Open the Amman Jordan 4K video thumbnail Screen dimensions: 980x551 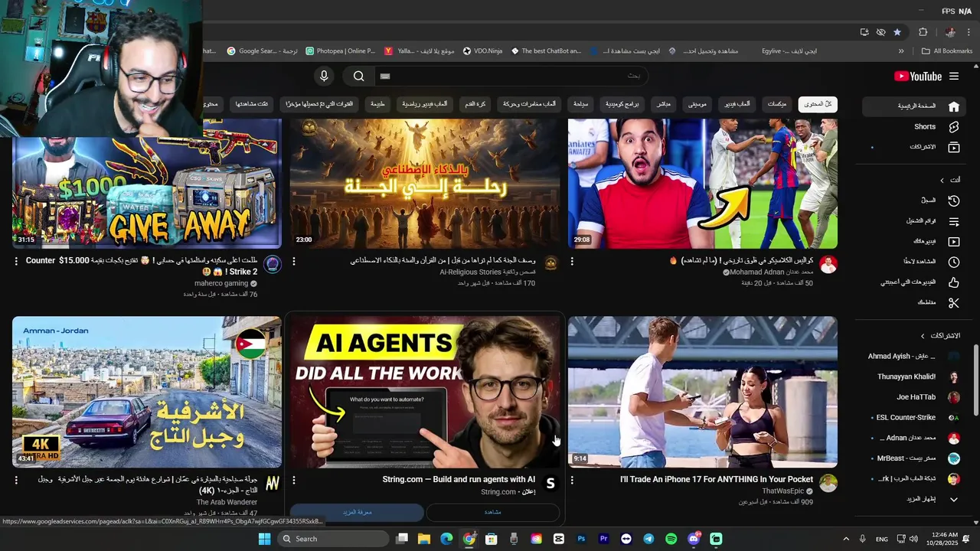point(147,392)
